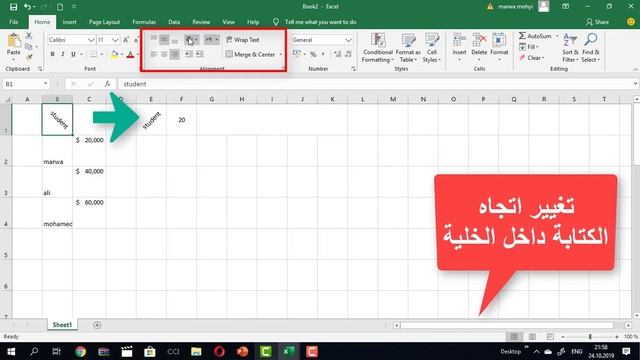
Task: Expand the Borders dropdown arrow
Action: tap(102, 54)
